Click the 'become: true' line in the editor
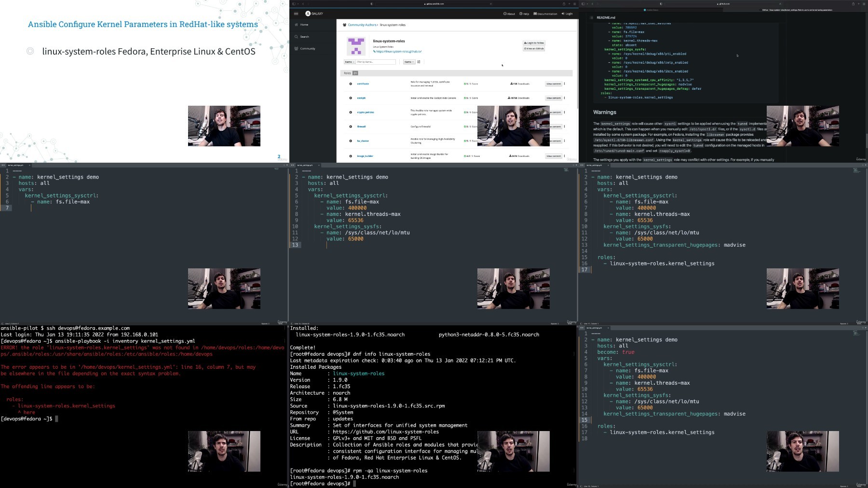 click(616, 352)
